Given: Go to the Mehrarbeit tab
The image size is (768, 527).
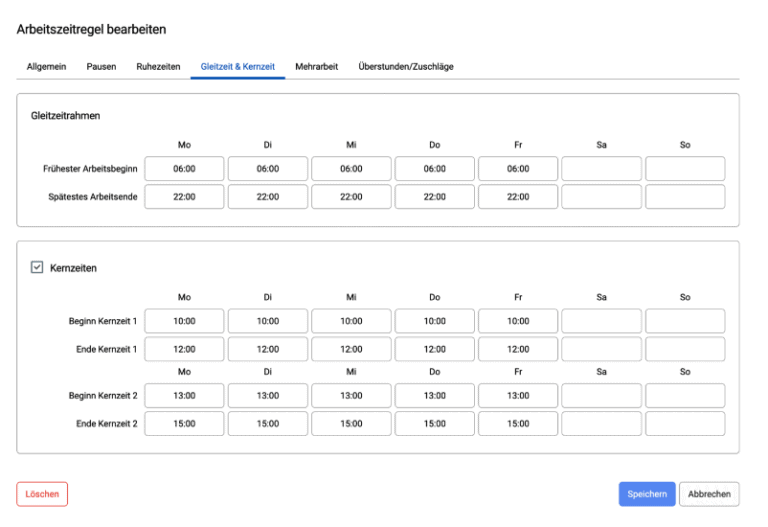Looking at the screenshot, I should pos(316,67).
